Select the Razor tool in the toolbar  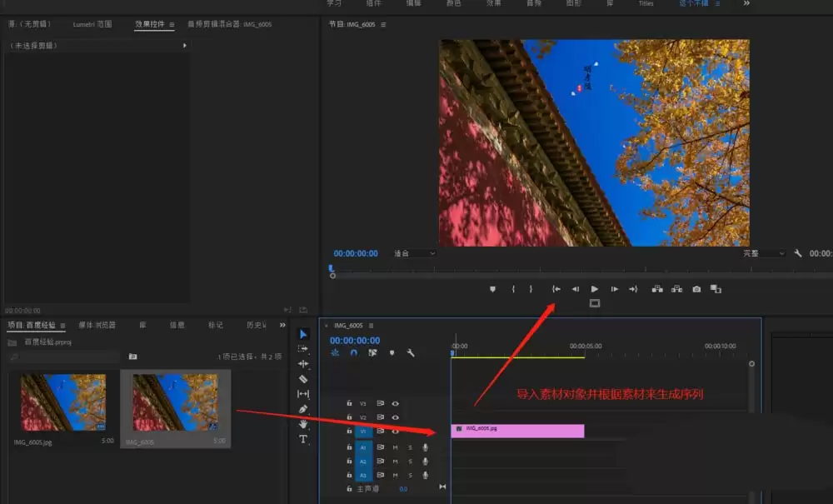click(303, 378)
